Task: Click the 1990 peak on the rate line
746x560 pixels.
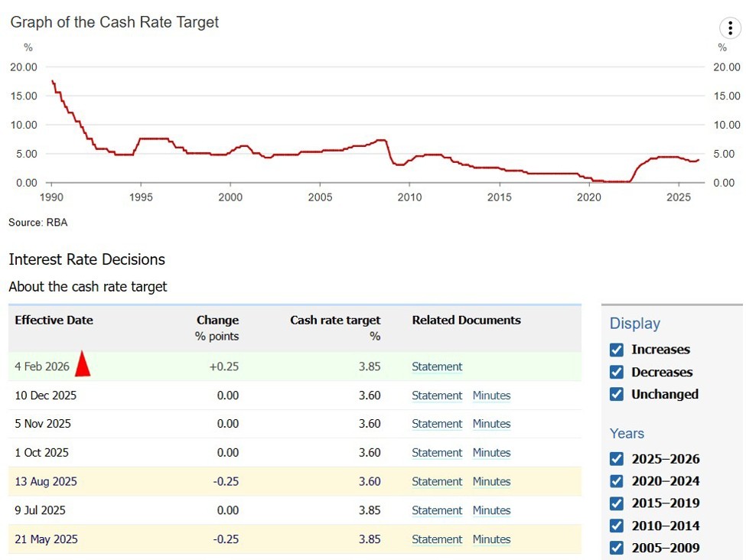Action: 53,81
